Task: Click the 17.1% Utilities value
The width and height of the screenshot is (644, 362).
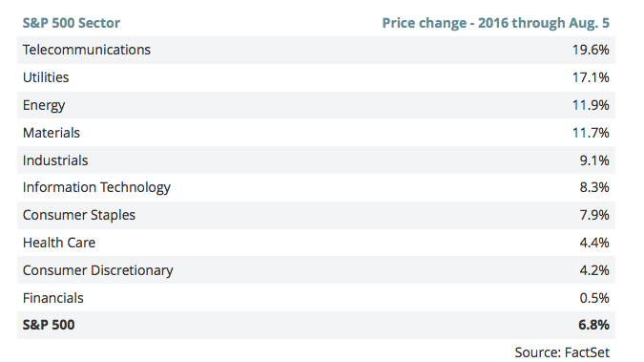Action: (591, 77)
